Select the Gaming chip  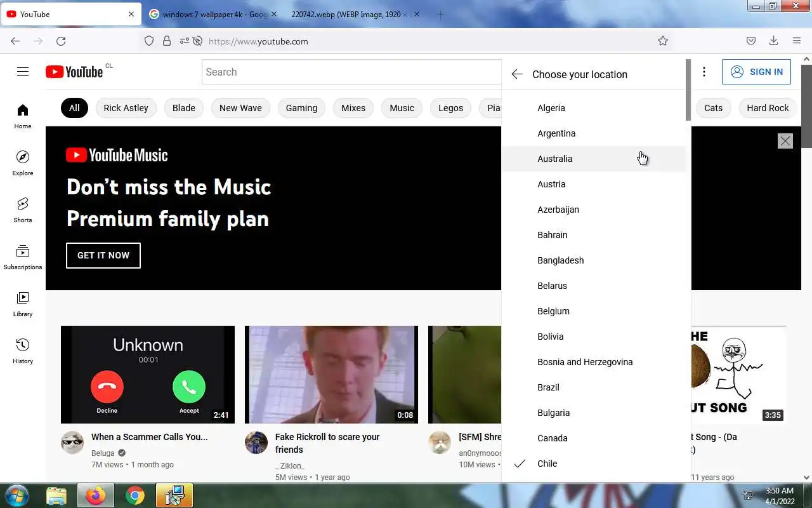[x=301, y=108]
